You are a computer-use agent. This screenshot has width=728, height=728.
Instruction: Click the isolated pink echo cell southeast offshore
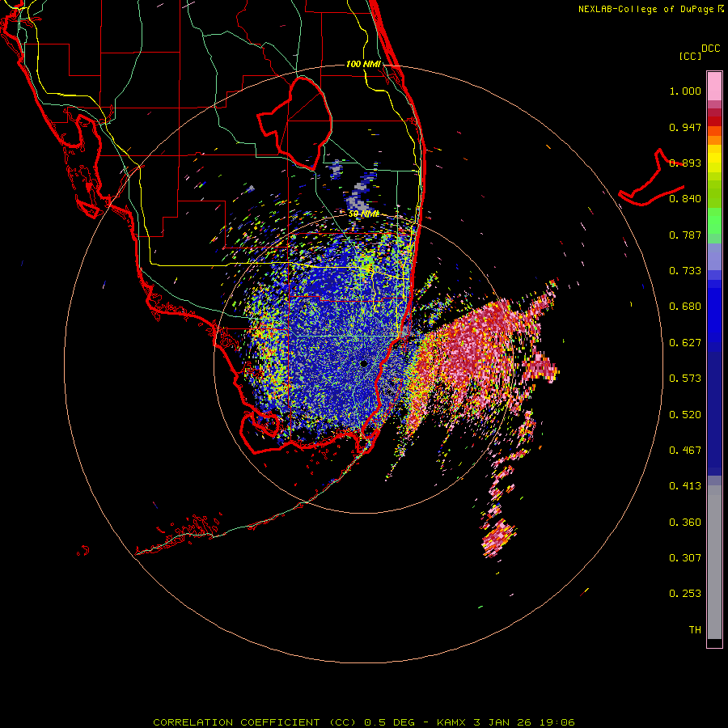498,539
